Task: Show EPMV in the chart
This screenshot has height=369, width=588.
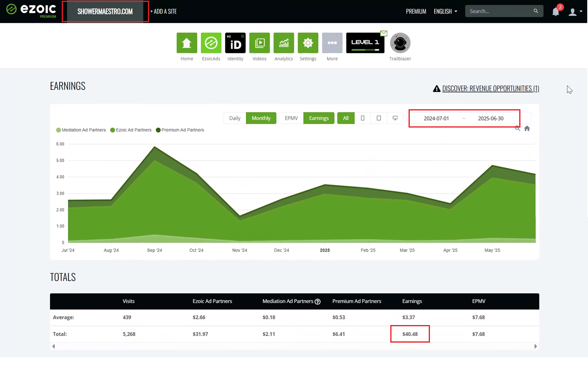Action: 291,118
